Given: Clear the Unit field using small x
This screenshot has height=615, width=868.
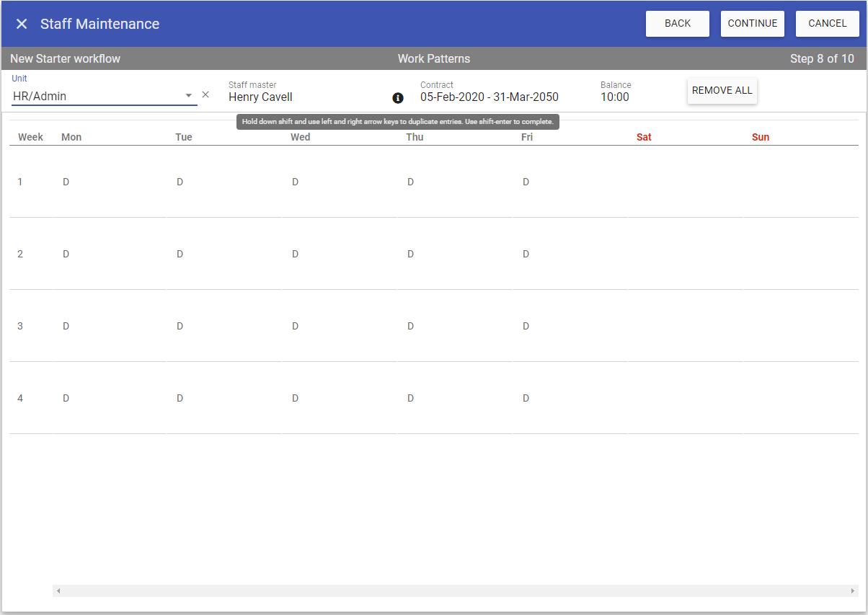Looking at the screenshot, I should 205,94.
